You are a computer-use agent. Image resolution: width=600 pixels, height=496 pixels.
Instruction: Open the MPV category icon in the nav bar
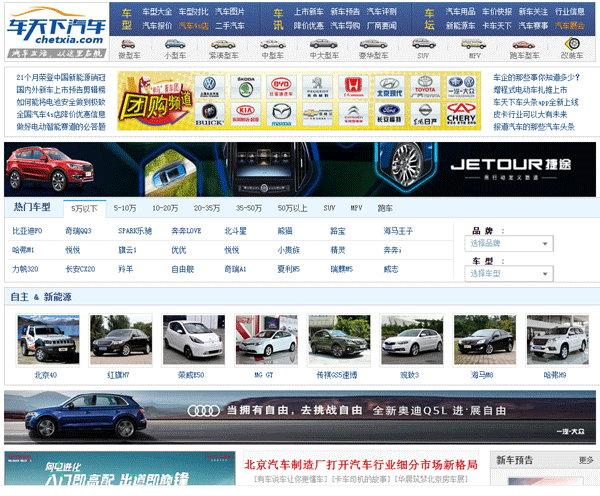[x=474, y=44]
